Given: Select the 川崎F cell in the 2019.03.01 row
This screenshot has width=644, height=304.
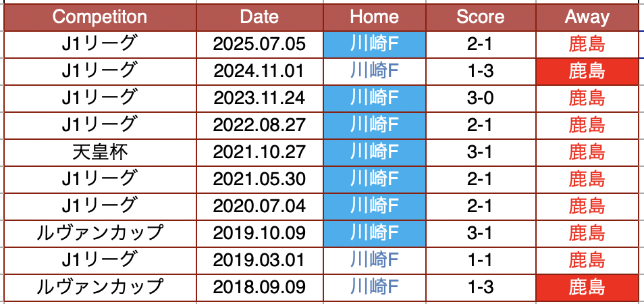Looking at the screenshot, I should tap(375, 260).
